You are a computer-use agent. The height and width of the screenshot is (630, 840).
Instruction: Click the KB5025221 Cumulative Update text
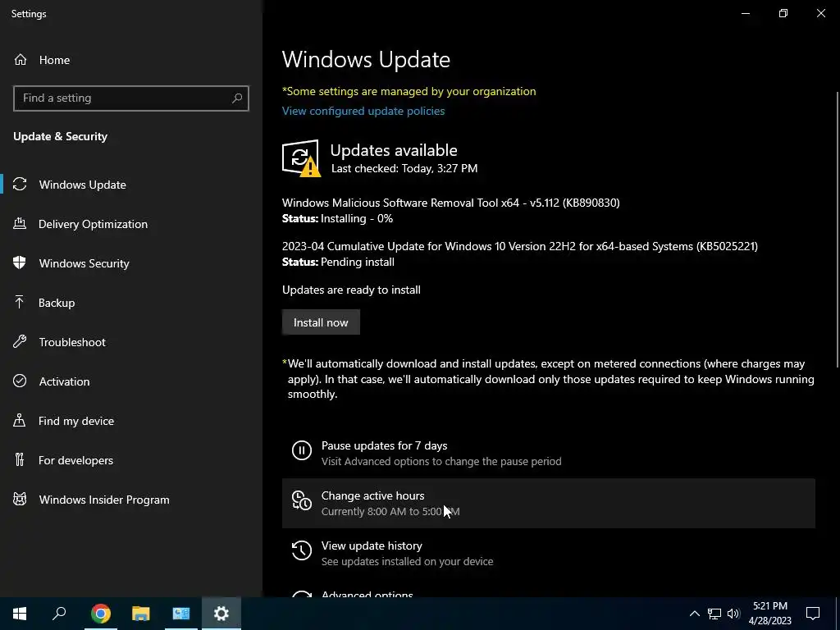[519, 246]
